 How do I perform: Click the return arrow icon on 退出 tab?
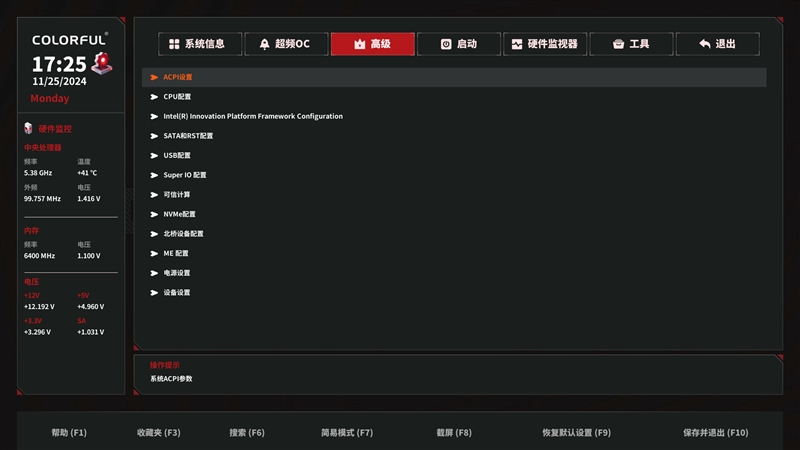click(x=705, y=44)
